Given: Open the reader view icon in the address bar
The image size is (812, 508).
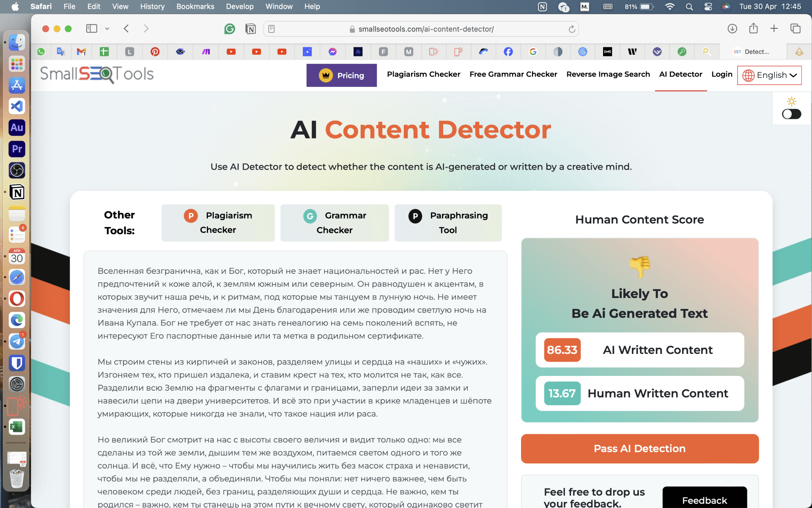Looking at the screenshot, I should click(272, 29).
